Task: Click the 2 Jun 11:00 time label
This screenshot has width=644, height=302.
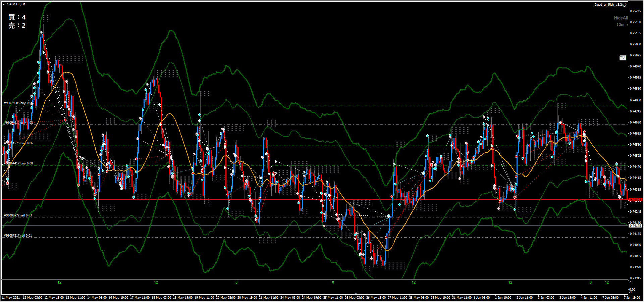Action: tap(525, 298)
